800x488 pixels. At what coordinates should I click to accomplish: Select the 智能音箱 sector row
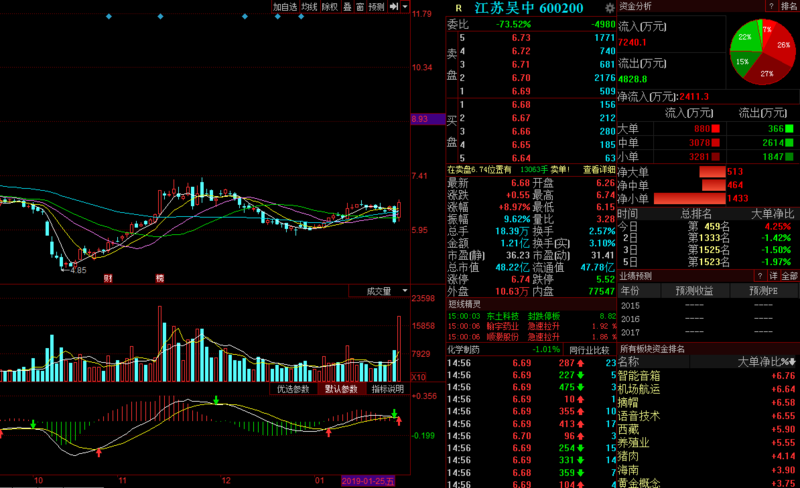tap(707, 376)
